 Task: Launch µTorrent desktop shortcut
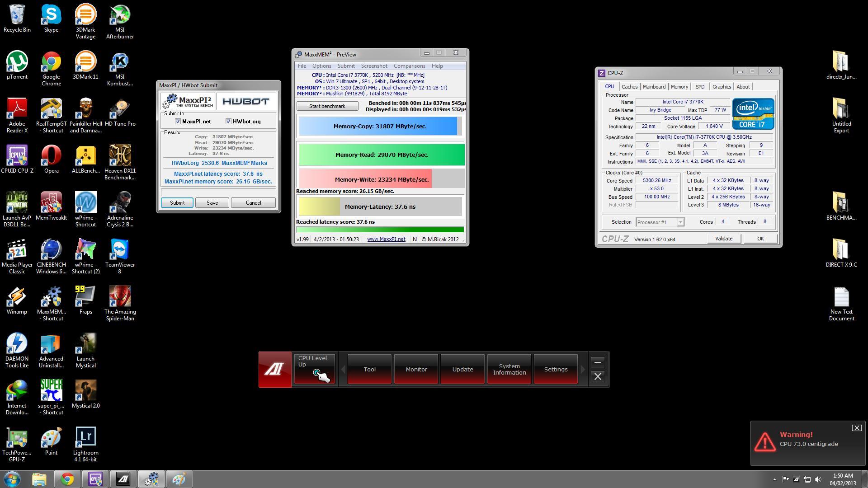pyautogui.click(x=17, y=66)
